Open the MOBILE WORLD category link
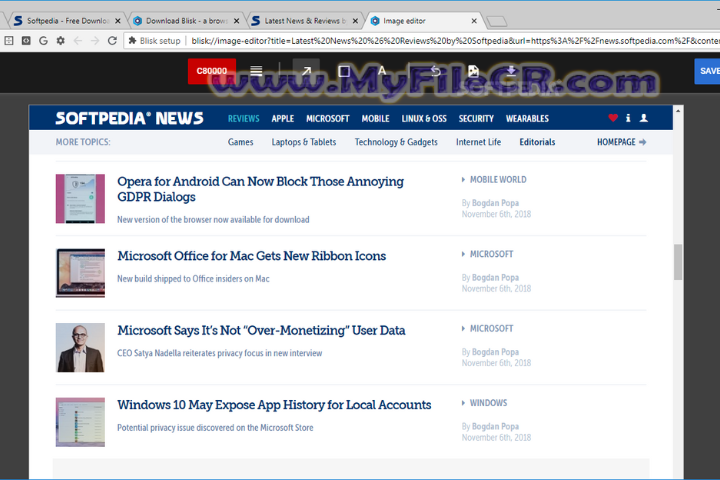Image resolution: width=720 pixels, height=480 pixels. [498, 179]
